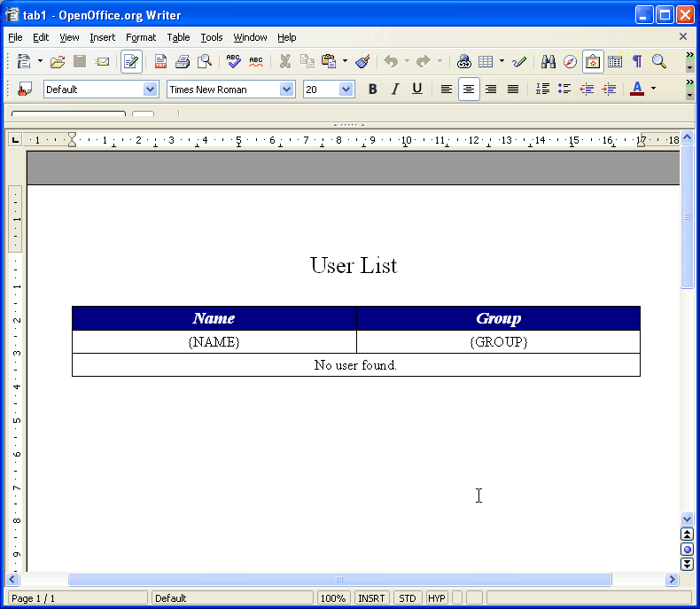Screen dimensions: 700x609
Task: Open Styles and Formatting window
Action: pos(25,90)
